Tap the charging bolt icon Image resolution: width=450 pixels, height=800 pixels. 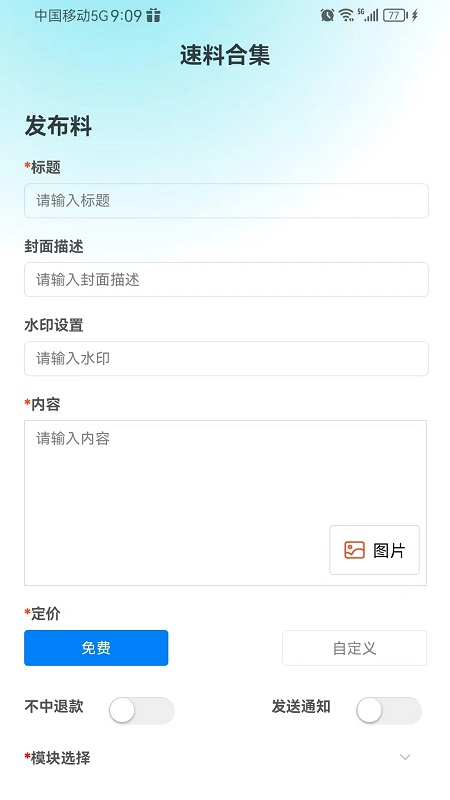pyautogui.click(x=414, y=15)
